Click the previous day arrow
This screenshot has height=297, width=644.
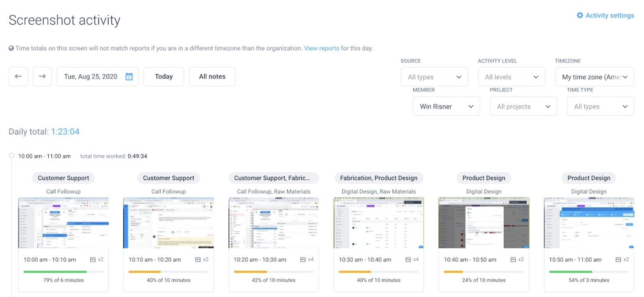pyautogui.click(x=18, y=76)
